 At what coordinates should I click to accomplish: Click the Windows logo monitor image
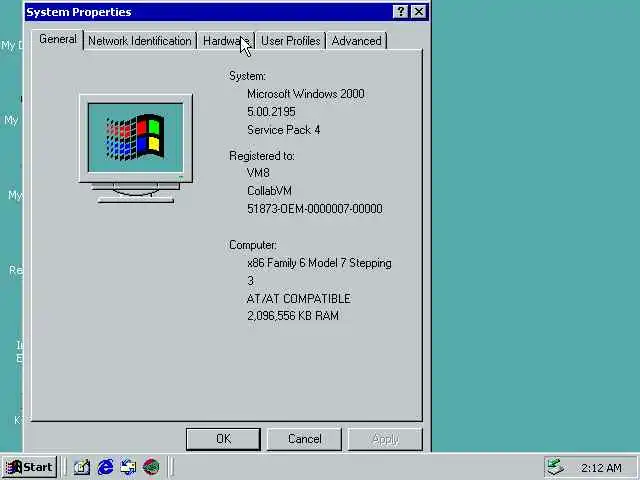click(x=136, y=148)
